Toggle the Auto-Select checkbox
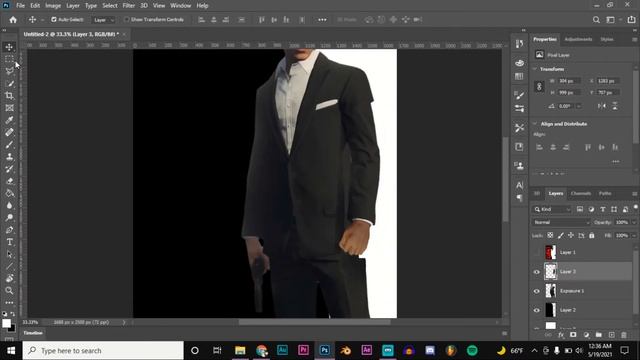Viewport: 640px width, 360px height. (54, 20)
